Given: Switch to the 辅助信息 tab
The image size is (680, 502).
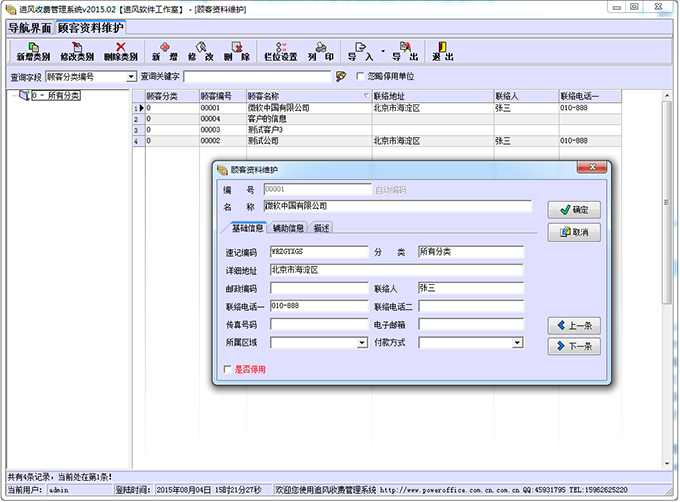Looking at the screenshot, I should (288, 228).
